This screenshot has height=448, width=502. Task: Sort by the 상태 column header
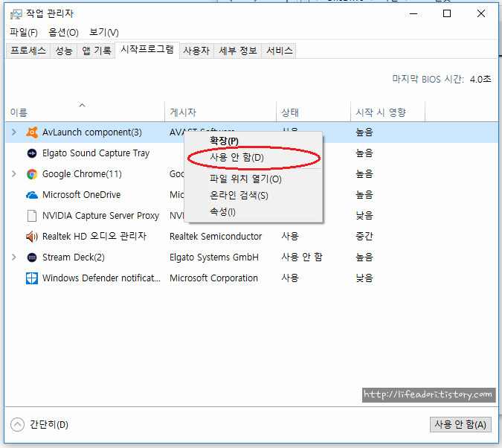pos(313,112)
